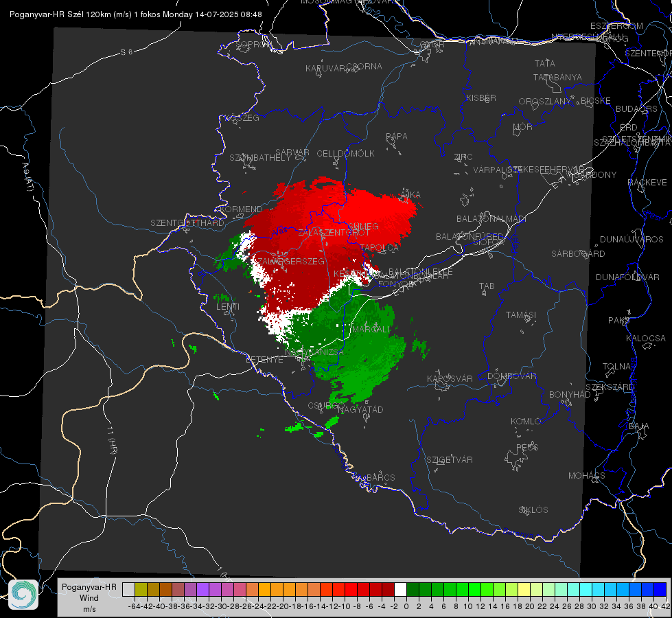Viewport: 672px width, 618px height.
Task: Click the PECS city label
Action: click(x=526, y=447)
